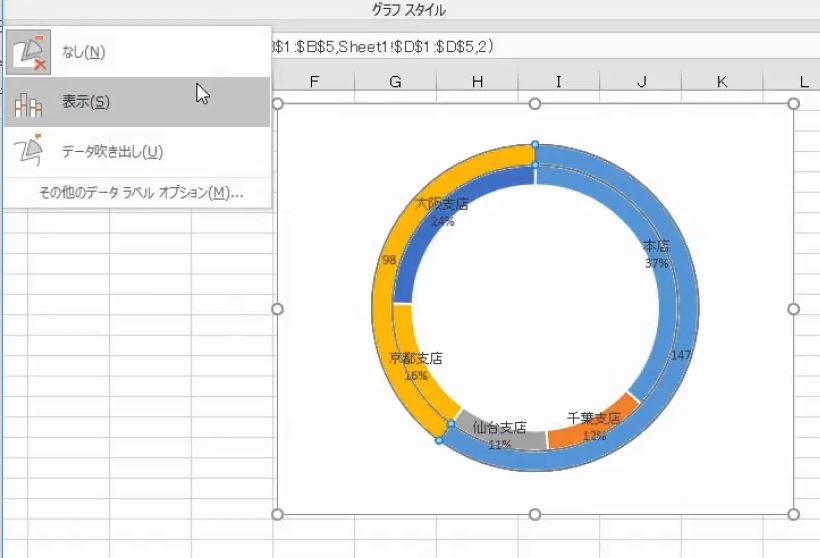The height and width of the screenshot is (558, 820).
Task: Select 'なし(N)' menu entry
Action: (x=138, y=52)
